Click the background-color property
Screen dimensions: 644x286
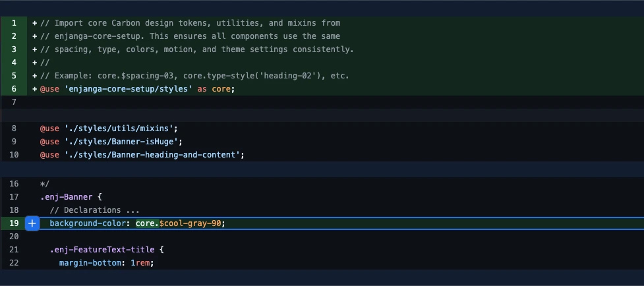point(88,223)
